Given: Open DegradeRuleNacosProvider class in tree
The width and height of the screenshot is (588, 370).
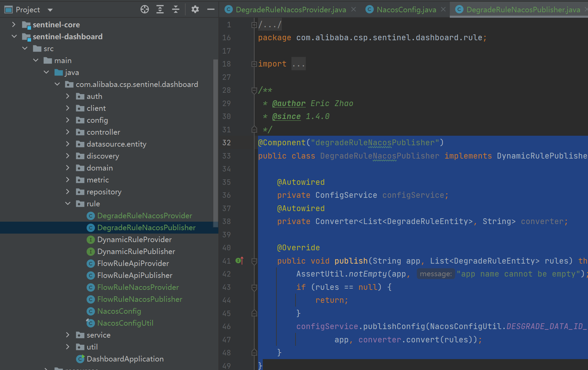Looking at the screenshot, I should [145, 216].
